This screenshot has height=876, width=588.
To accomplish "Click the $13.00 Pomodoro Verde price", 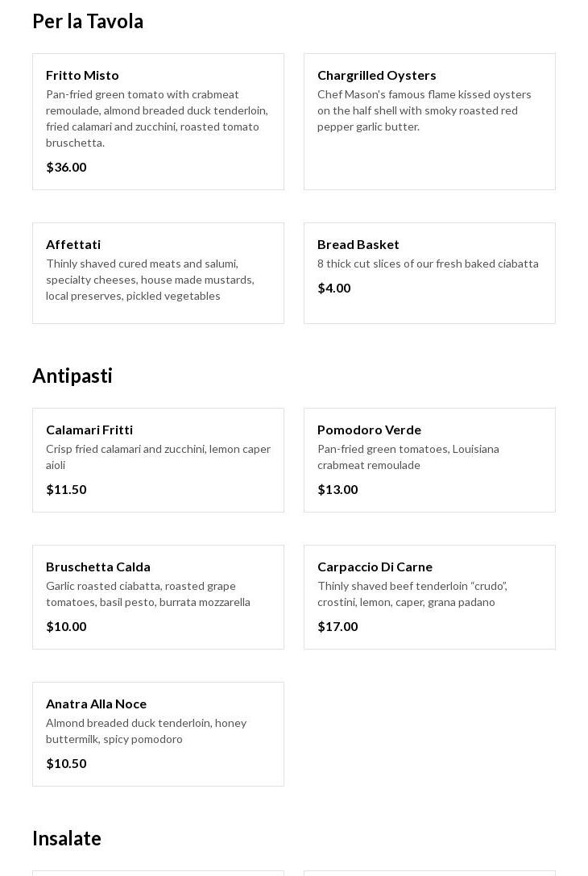I will 337,489.
